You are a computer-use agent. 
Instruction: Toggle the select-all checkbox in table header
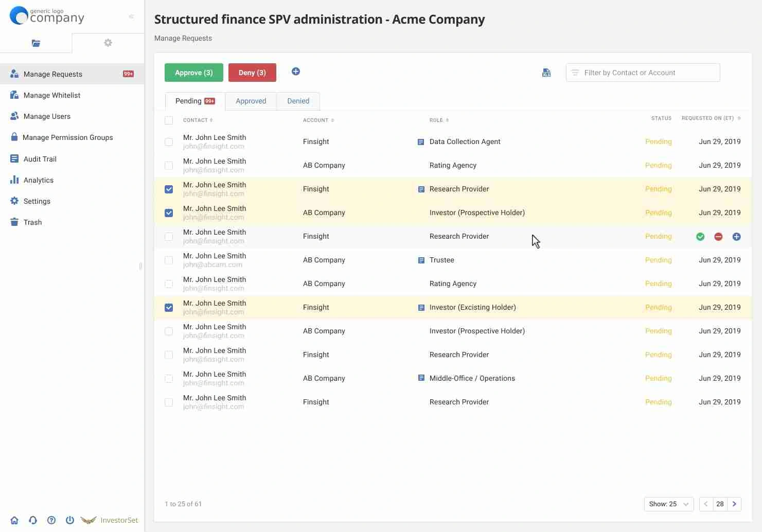[169, 120]
